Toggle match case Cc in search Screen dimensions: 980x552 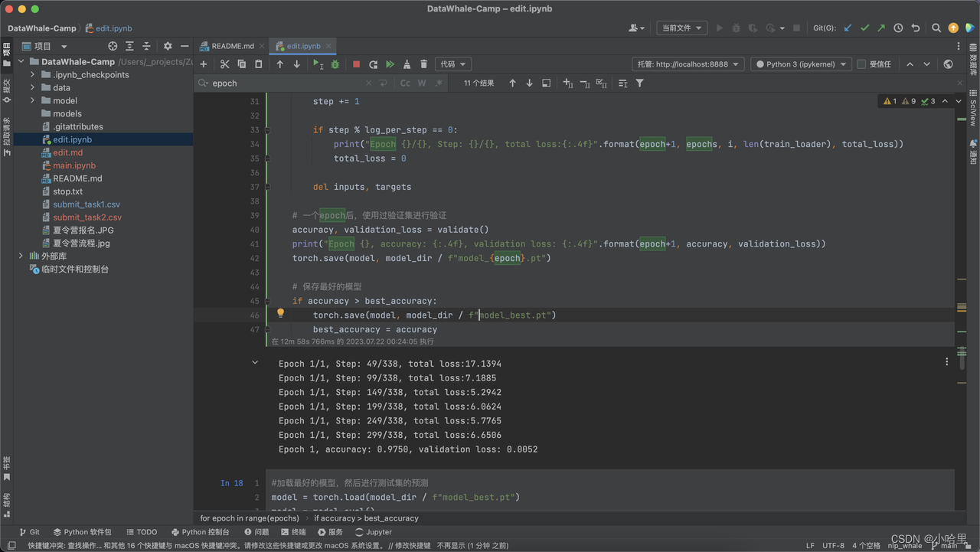pyautogui.click(x=405, y=83)
